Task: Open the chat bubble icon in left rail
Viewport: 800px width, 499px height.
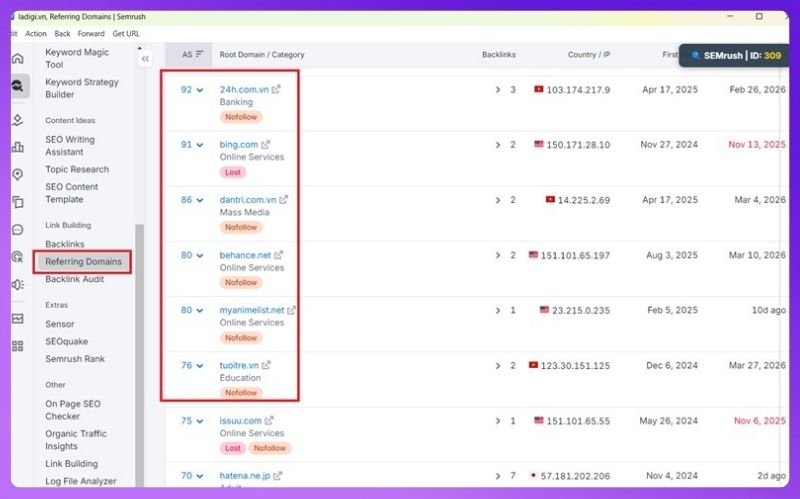Action: pyautogui.click(x=18, y=230)
